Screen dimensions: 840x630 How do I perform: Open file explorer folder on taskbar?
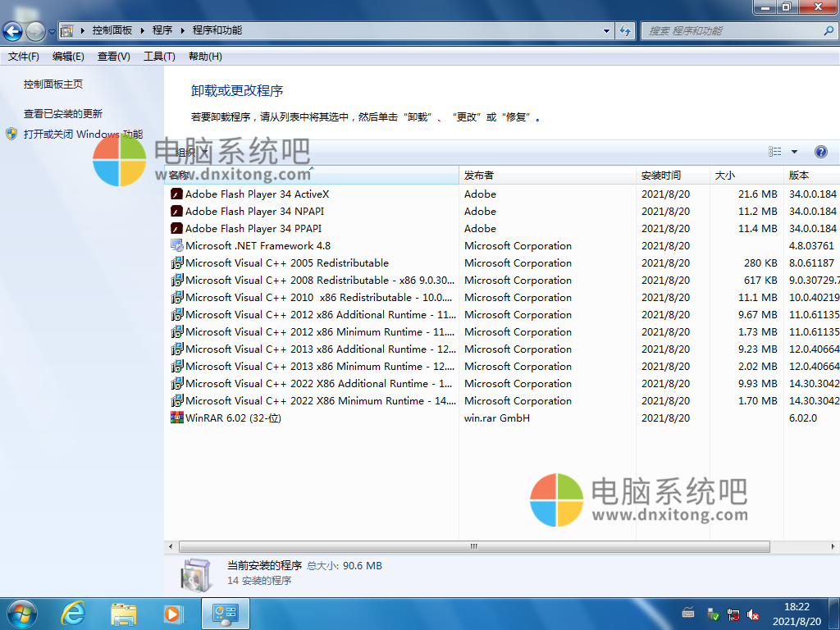pos(123,612)
